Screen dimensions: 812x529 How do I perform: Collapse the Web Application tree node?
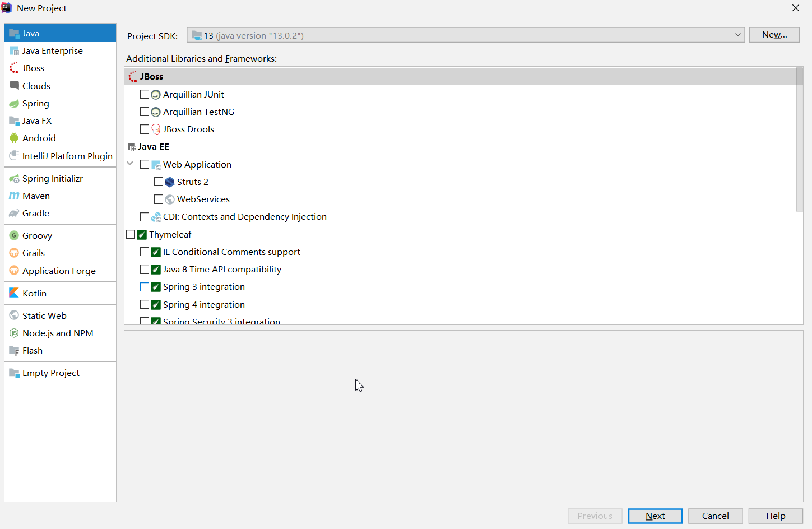tap(130, 164)
